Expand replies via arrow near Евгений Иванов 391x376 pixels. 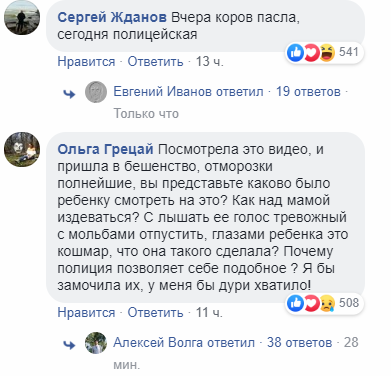click(x=69, y=94)
